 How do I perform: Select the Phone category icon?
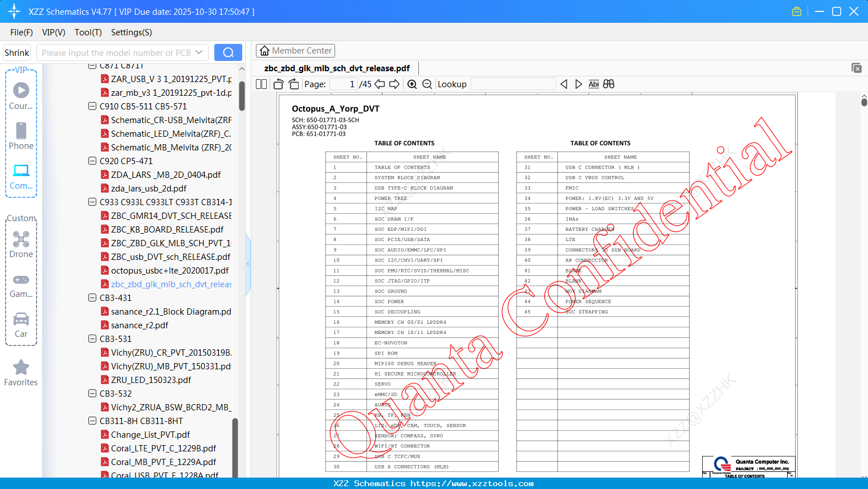21,136
